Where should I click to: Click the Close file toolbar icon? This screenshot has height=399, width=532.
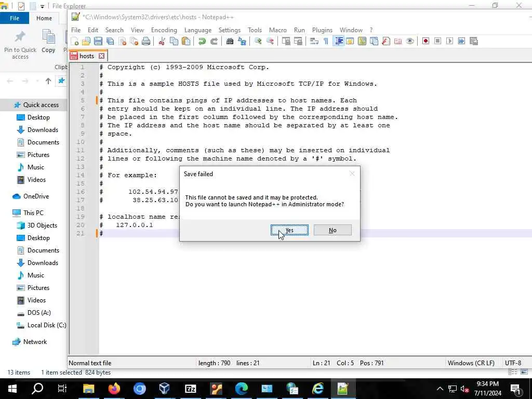[x=122, y=42]
